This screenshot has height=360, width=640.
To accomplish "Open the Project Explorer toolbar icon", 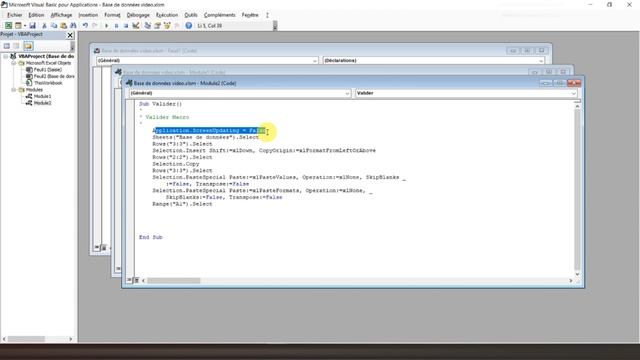I will [x=148, y=25].
